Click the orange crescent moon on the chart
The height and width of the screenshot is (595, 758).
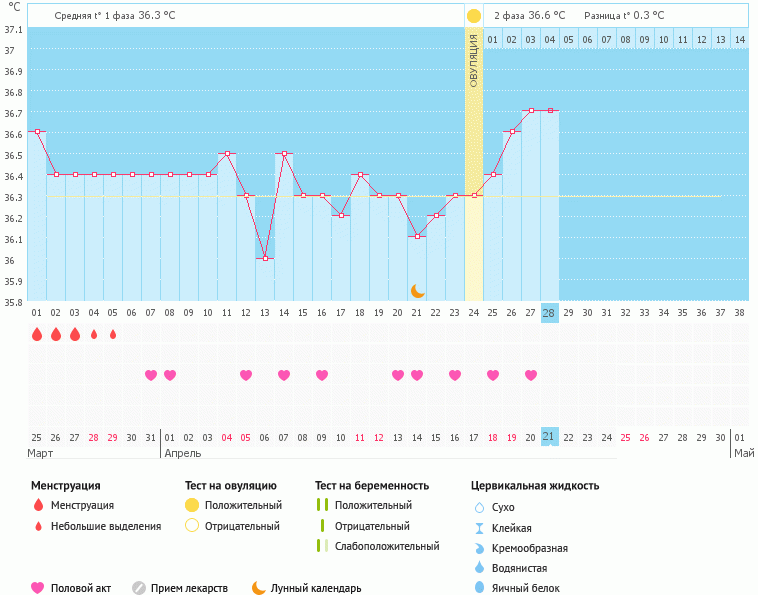[x=418, y=291]
